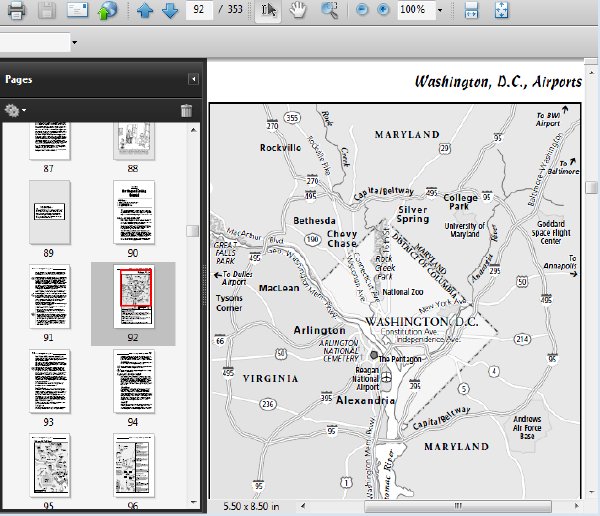600x516 pixels.
Task: Click the Print icon
Action: point(17,10)
